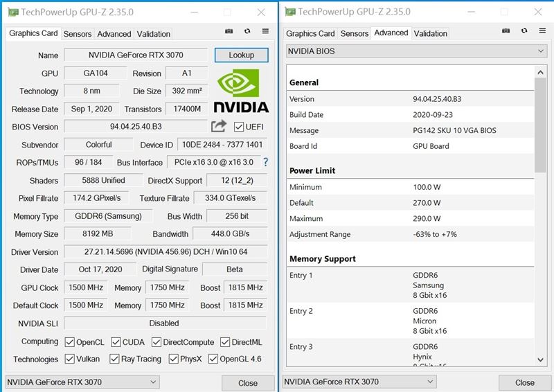Open GPU selector dropdown in right window
The image size is (554, 392).
359,382
